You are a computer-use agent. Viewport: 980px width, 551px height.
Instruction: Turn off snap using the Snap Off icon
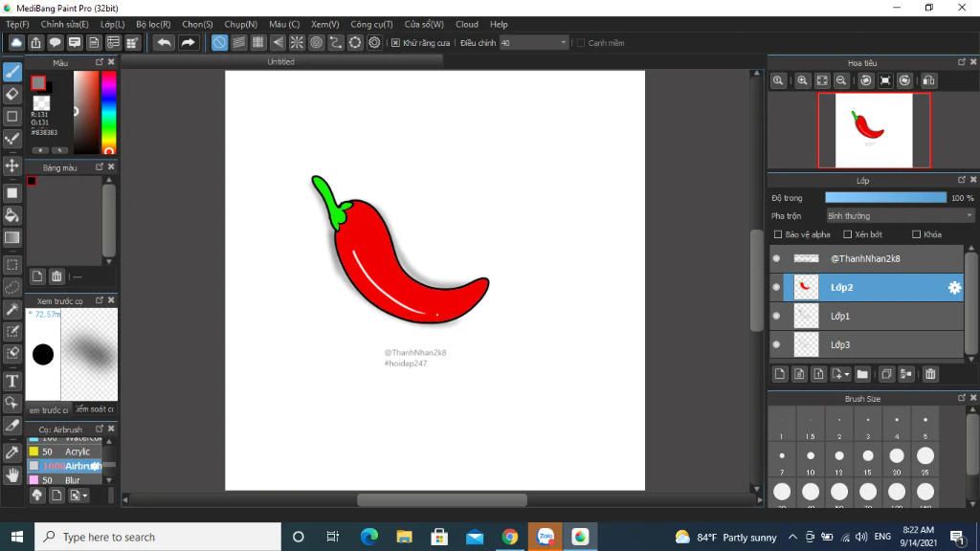[219, 42]
